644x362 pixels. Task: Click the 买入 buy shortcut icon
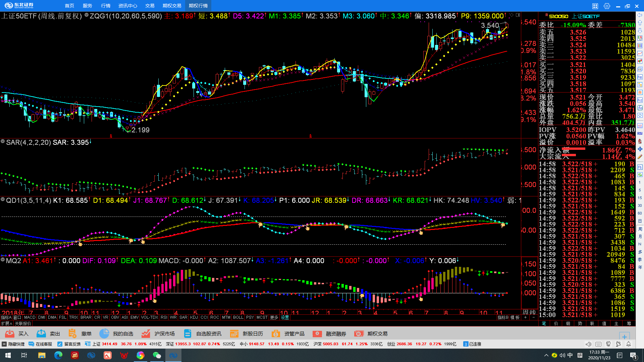click(10, 334)
